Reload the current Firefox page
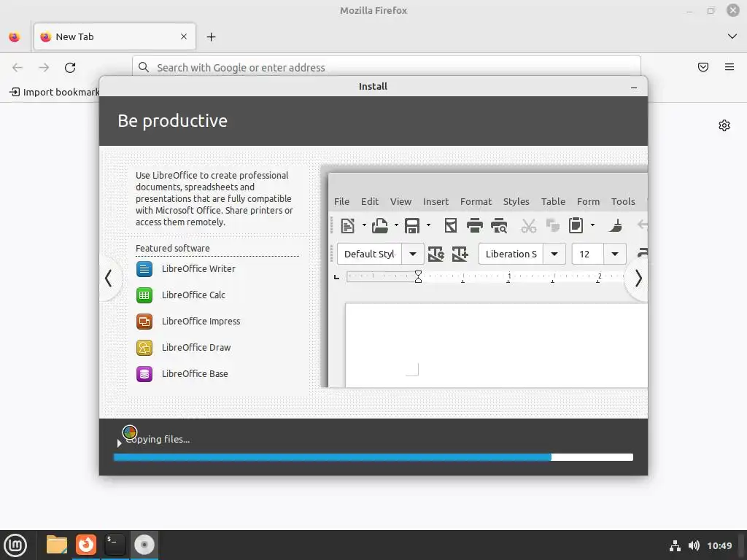747x560 pixels. (x=70, y=68)
